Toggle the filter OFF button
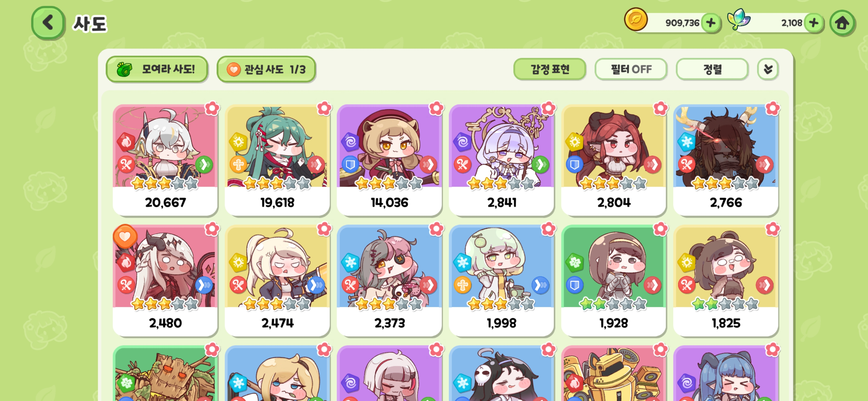The image size is (868, 401). 631,69
